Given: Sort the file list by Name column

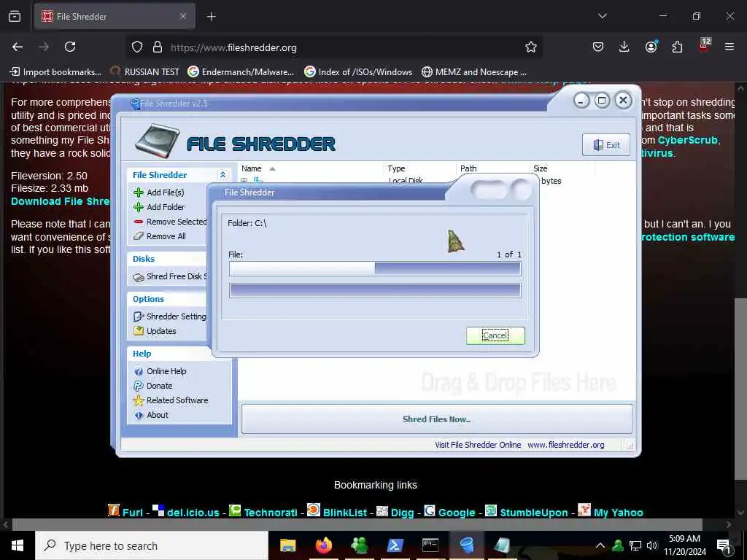Looking at the screenshot, I should pyautogui.click(x=309, y=168).
